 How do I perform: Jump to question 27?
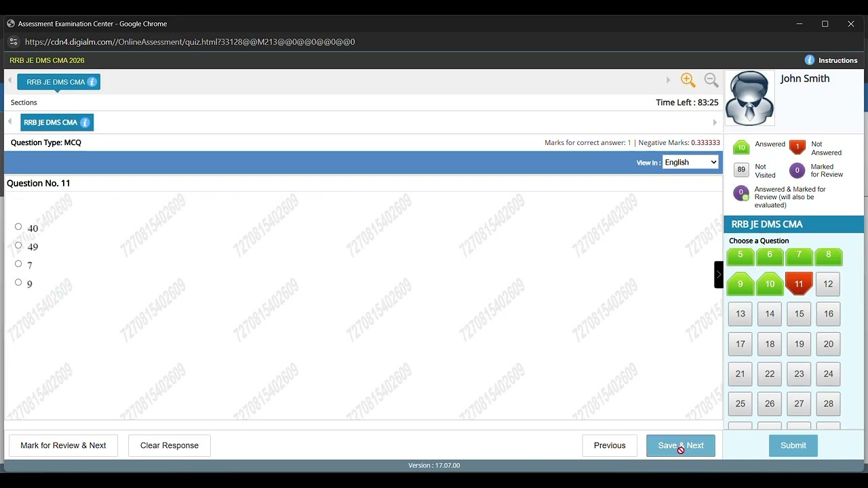(799, 403)
